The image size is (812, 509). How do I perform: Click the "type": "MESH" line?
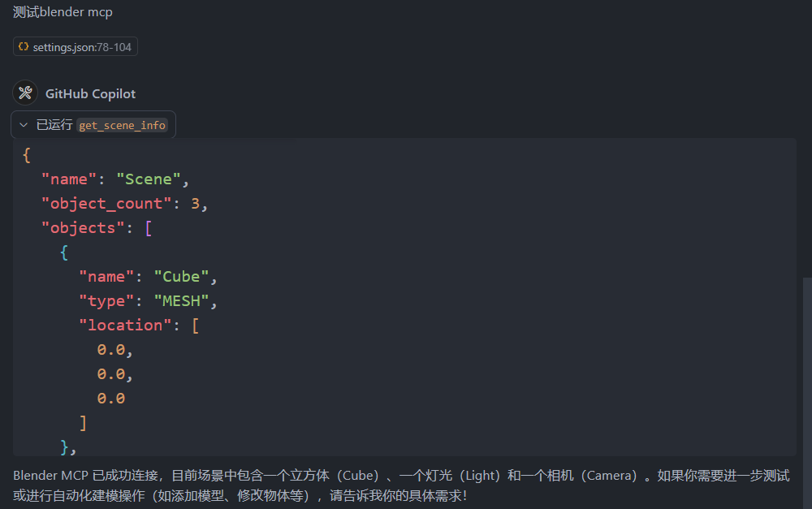tap(148, 301)
